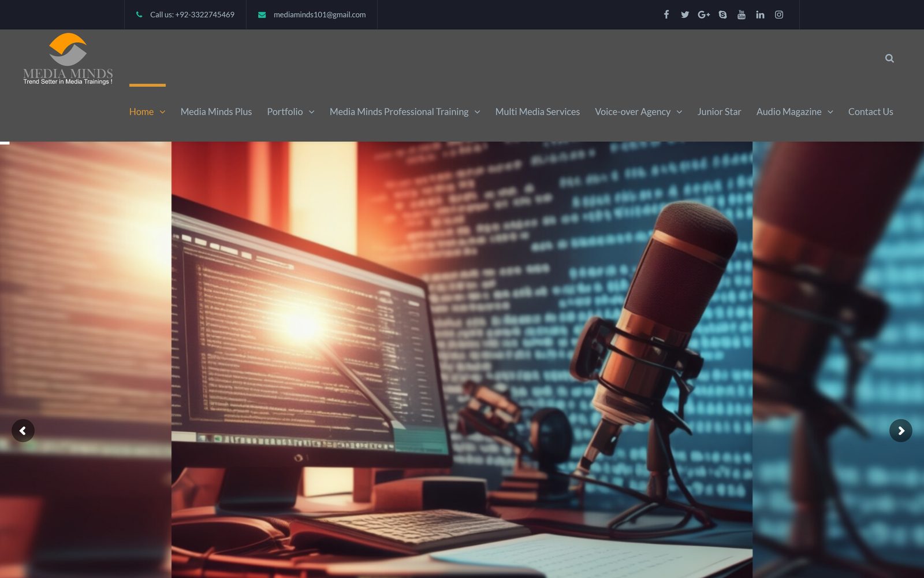Open the Google Plus social icon

703,14
